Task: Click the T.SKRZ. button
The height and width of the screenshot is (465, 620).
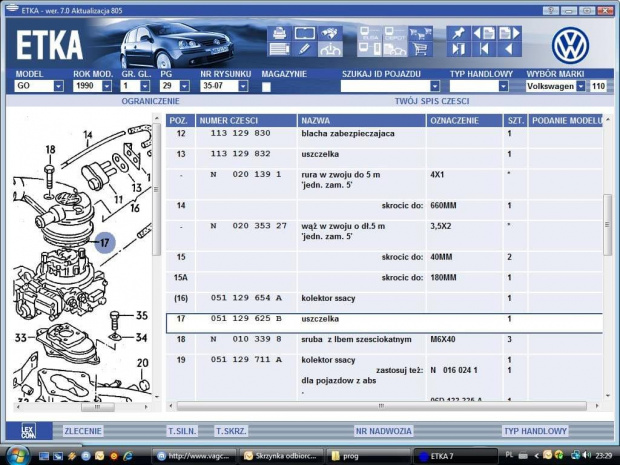Action: 231,431
